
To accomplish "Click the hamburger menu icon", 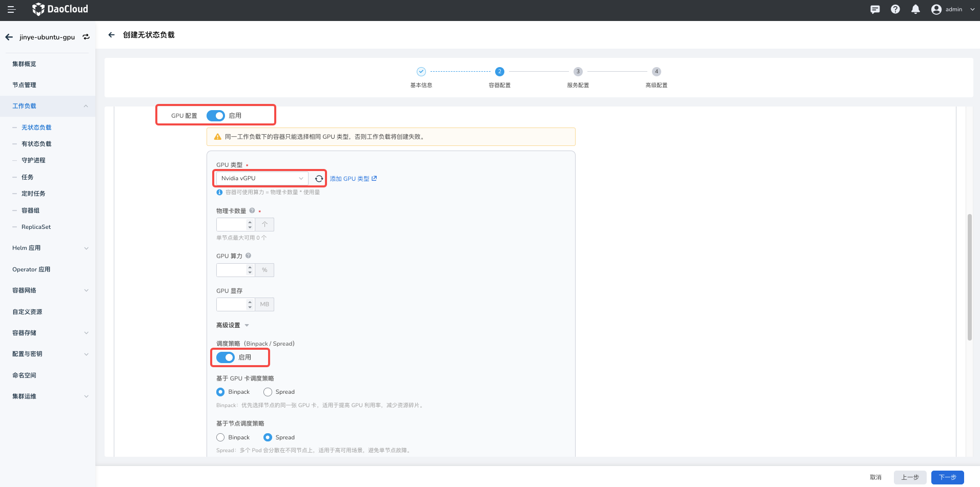I will click(x=11, y=9).
